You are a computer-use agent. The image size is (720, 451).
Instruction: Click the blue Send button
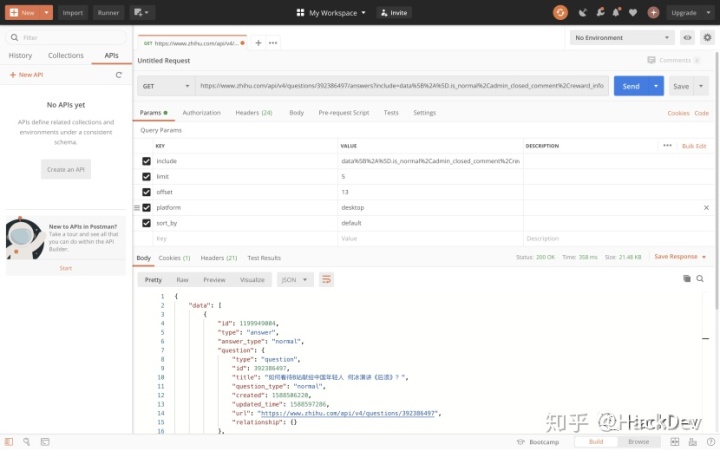[x=631, y=86]
